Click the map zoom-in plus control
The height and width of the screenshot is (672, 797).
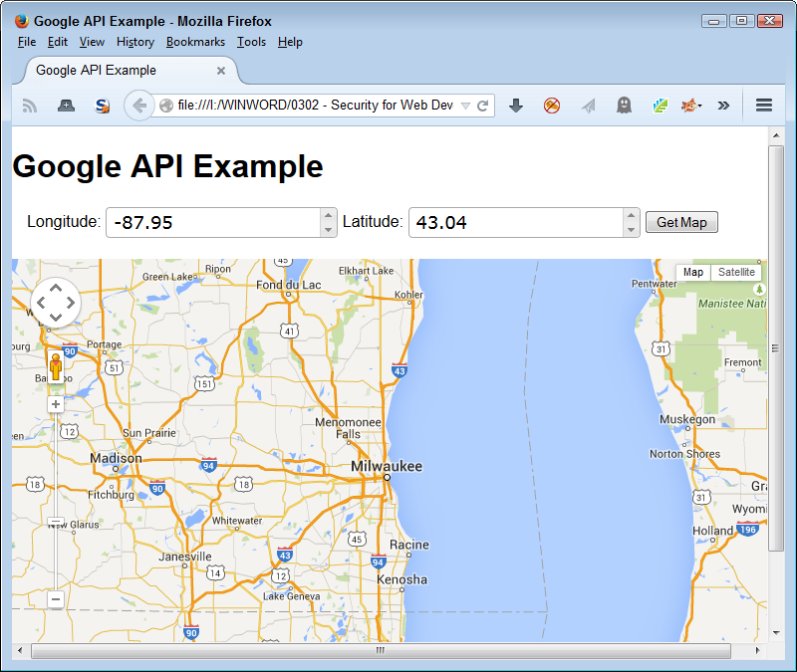click(55, 404)
